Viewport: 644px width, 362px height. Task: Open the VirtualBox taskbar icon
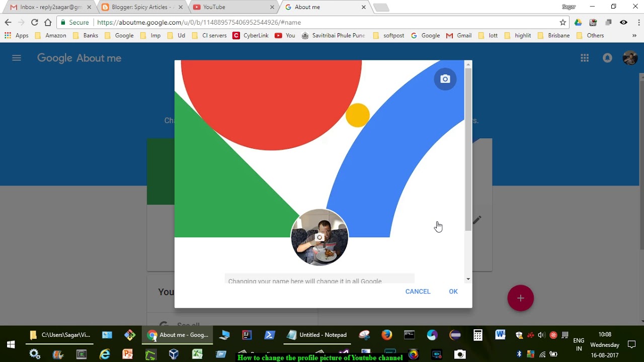174,354
